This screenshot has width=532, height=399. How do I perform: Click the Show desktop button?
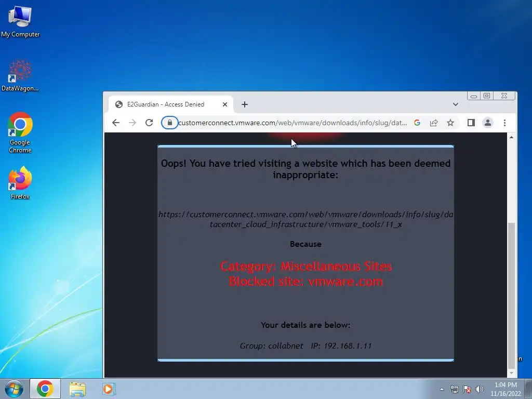pos(528,389)
